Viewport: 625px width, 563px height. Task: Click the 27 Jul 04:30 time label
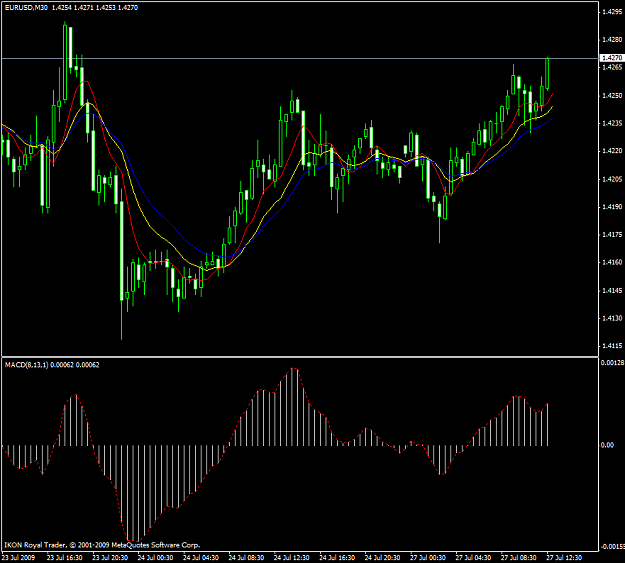474,557
